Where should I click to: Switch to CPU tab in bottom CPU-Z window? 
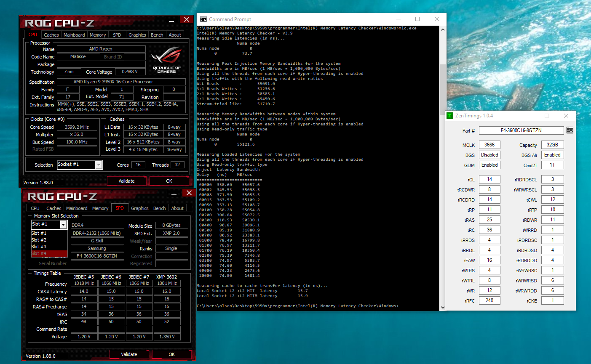(x=35, y=208)
